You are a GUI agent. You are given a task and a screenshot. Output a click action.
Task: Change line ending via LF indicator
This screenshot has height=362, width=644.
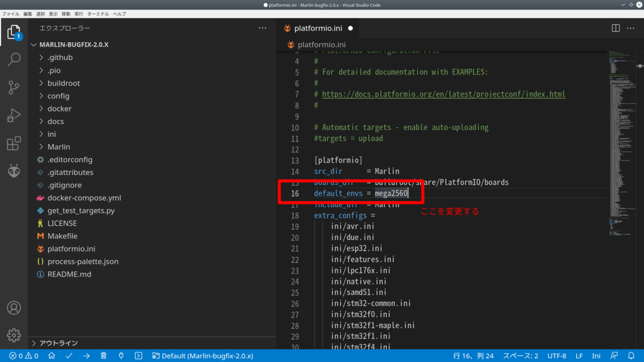point(580,356)
